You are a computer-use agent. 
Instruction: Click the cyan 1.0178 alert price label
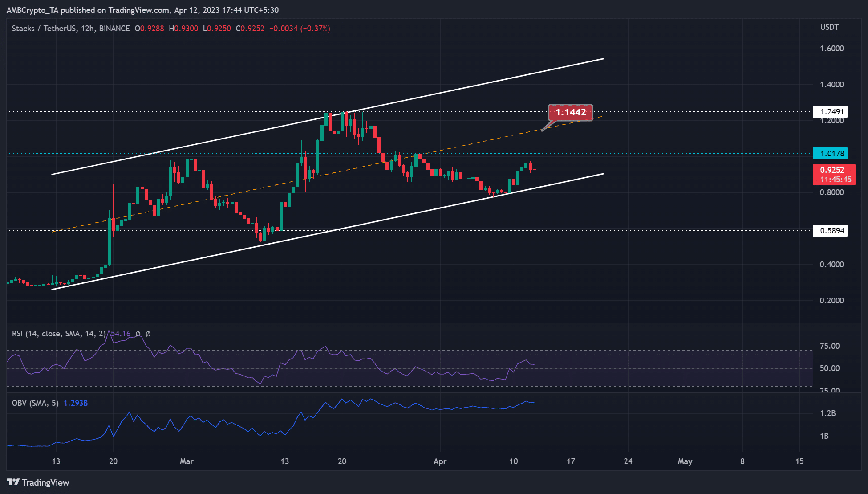(831, 154)
